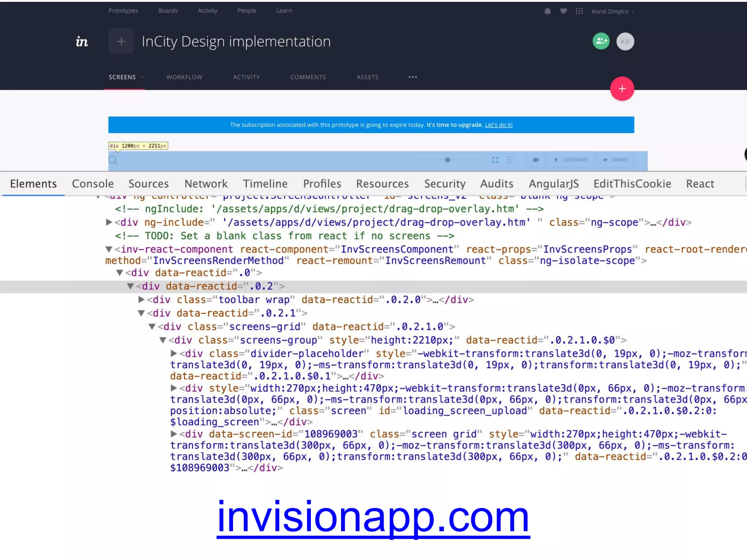
Task: Click the plus square next to project title
Action: [121, 42]
